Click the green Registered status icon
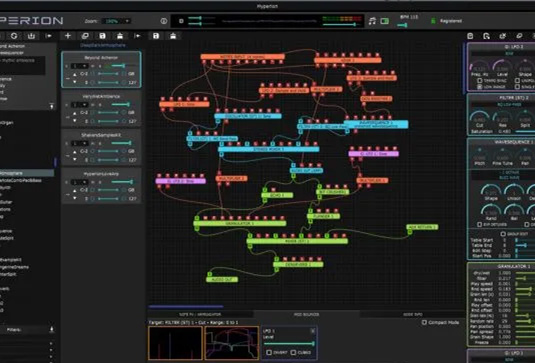Image resolution: width=535 pixels, height=363 pixels. point(433,21)
